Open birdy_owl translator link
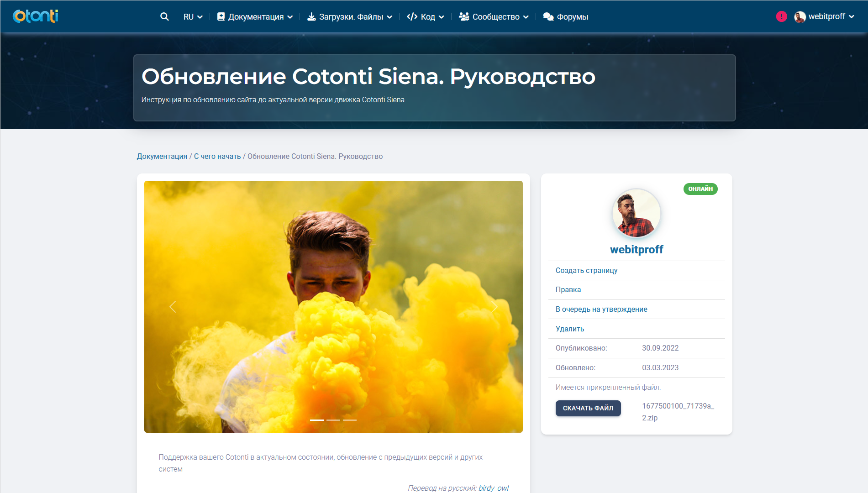868x493 pixels. 494,488
